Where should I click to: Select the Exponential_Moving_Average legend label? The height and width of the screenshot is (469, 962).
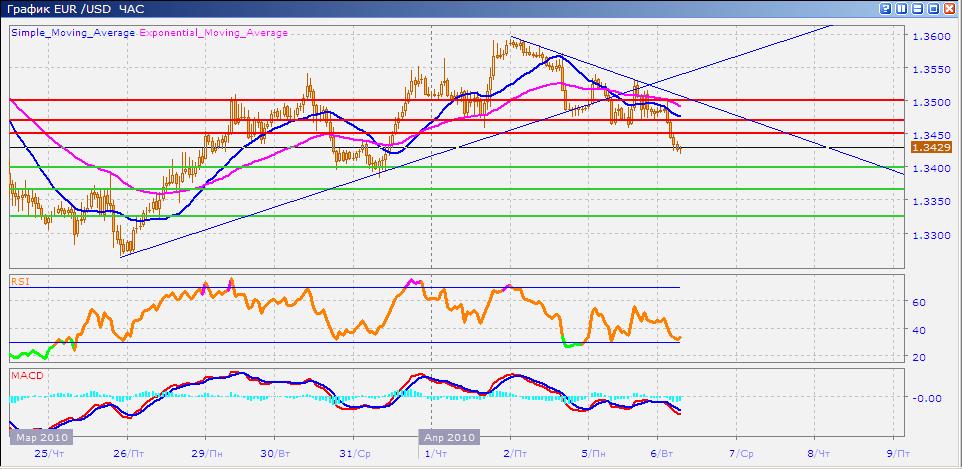coord(214,33)
